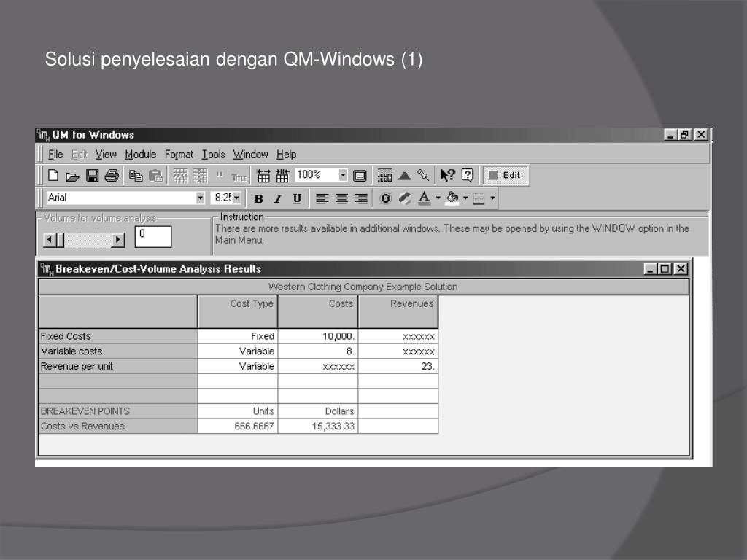Create a new file with New icon
Screen dimensions: 747x560
53,176
